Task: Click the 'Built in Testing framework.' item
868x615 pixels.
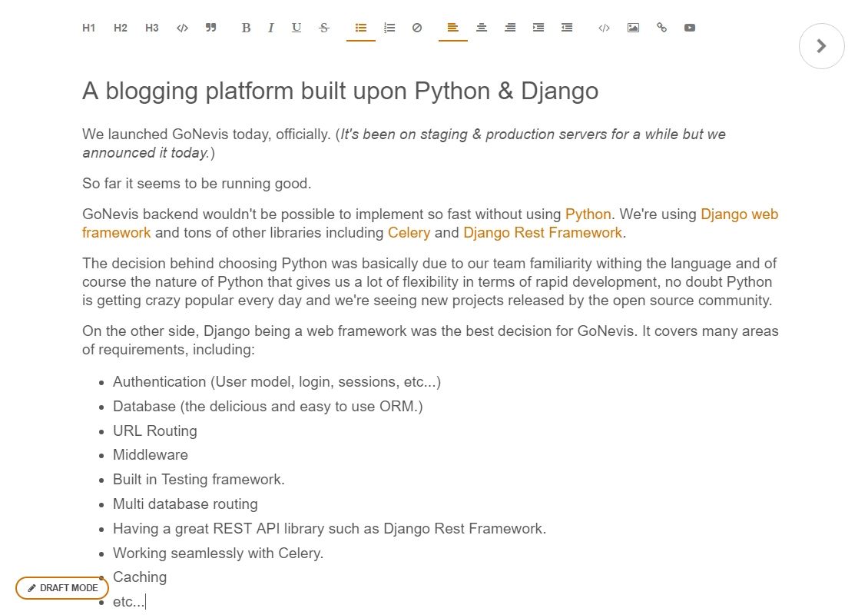Action: tap(199, 480)
